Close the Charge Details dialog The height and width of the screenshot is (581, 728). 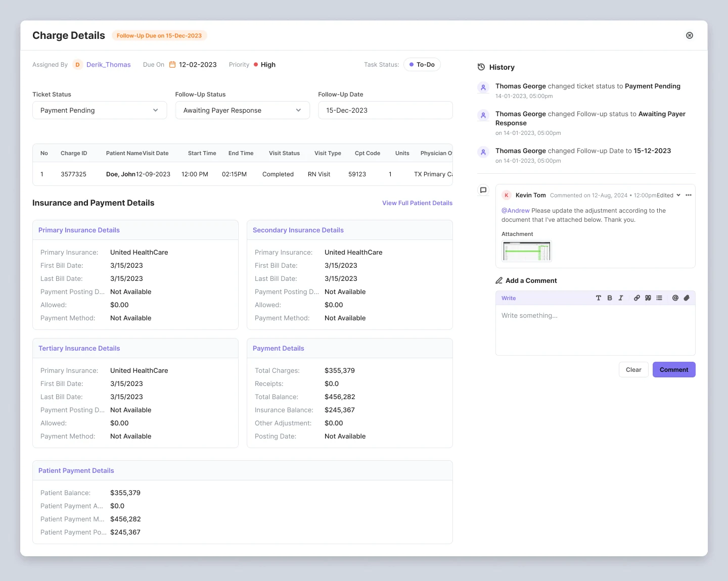pos(690,35)
